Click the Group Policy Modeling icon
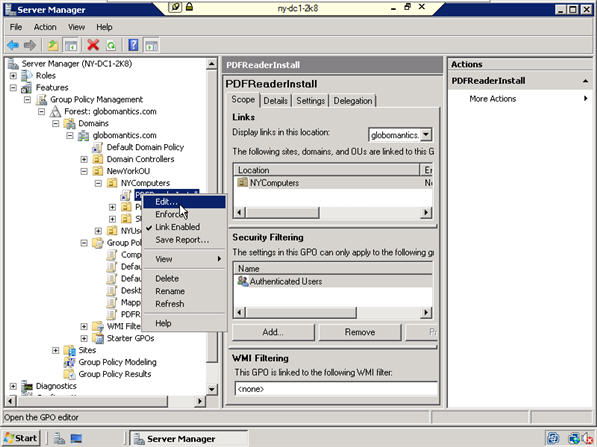The height and width of the screenshot is (447, 597). click(x=69, y=362)
